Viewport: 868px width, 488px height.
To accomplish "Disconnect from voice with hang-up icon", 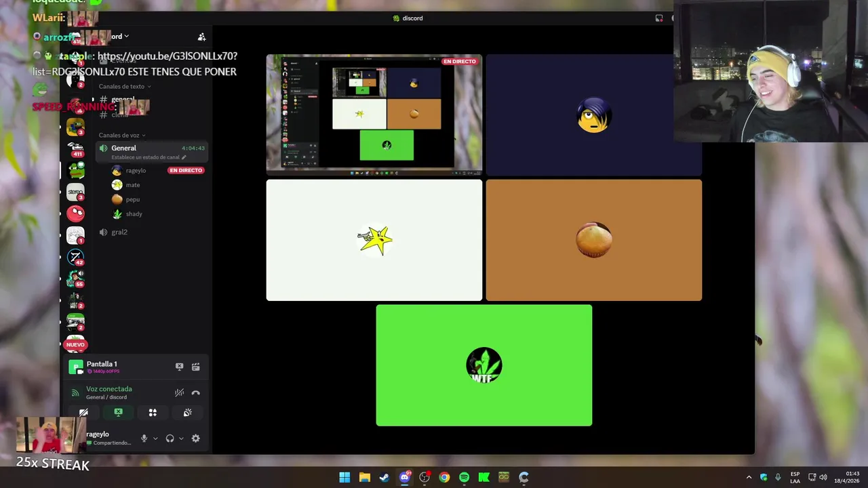I will pos(195,392).
